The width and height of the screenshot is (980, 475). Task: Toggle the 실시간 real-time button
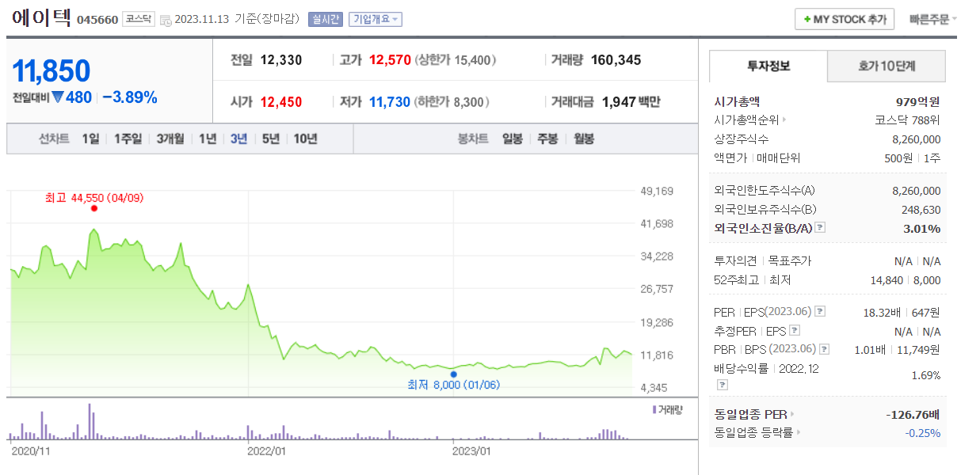point(325,19)
